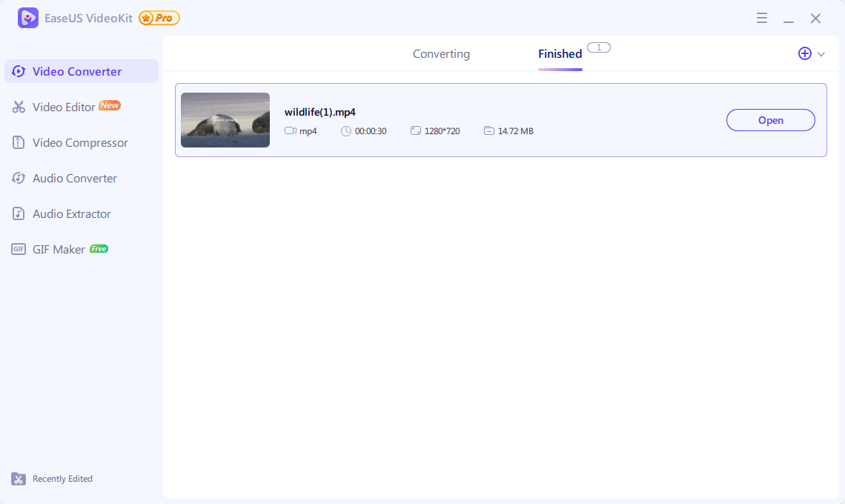Click the Finished count badge showing 1
The image size is (845, 504).
[599, 47]
